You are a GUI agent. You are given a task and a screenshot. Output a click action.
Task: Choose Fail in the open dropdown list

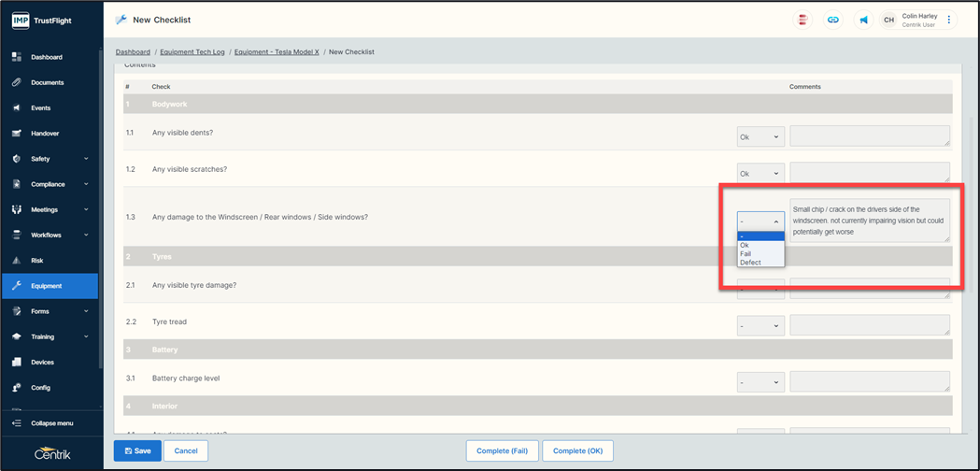pos(760,254)
